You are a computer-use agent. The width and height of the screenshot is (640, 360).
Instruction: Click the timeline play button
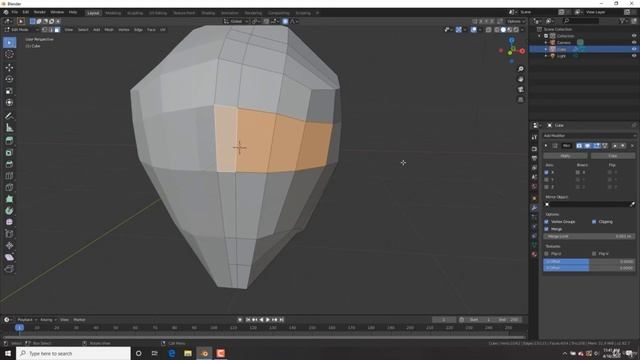click(268, 320)
